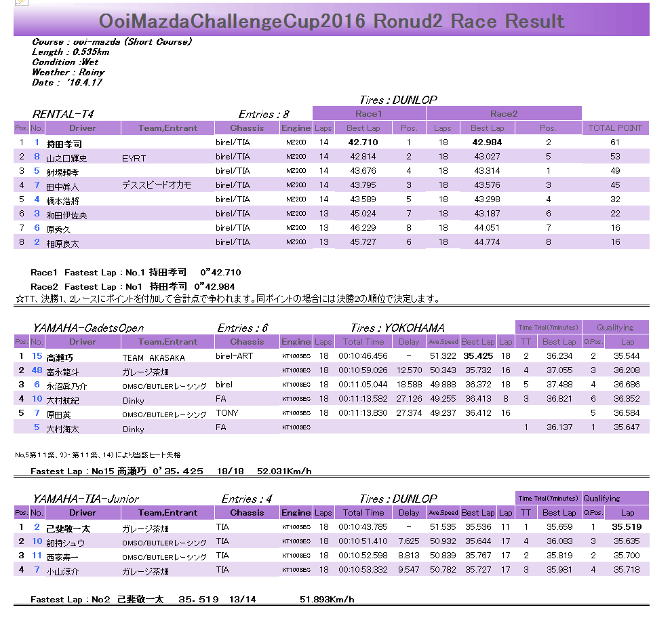Screen dimensions: 672x618
Task: Click Race2 best lap 42.984 in row one
Action: (487, 142)
